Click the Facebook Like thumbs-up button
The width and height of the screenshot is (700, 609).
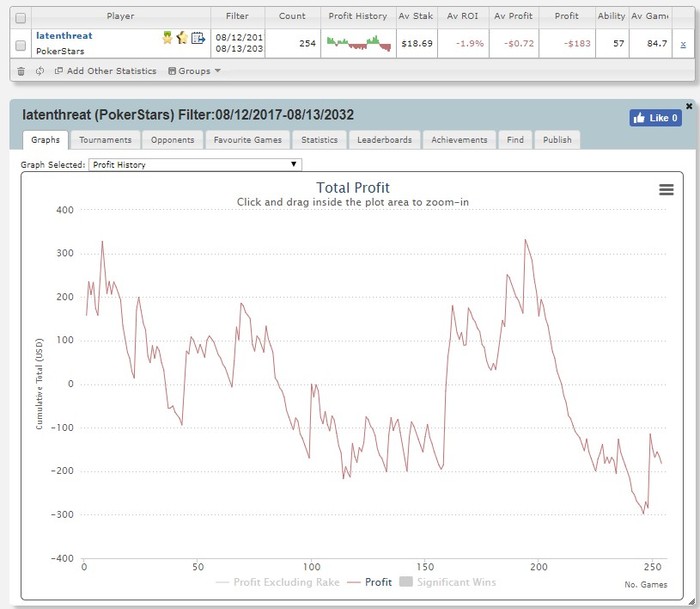655,118
